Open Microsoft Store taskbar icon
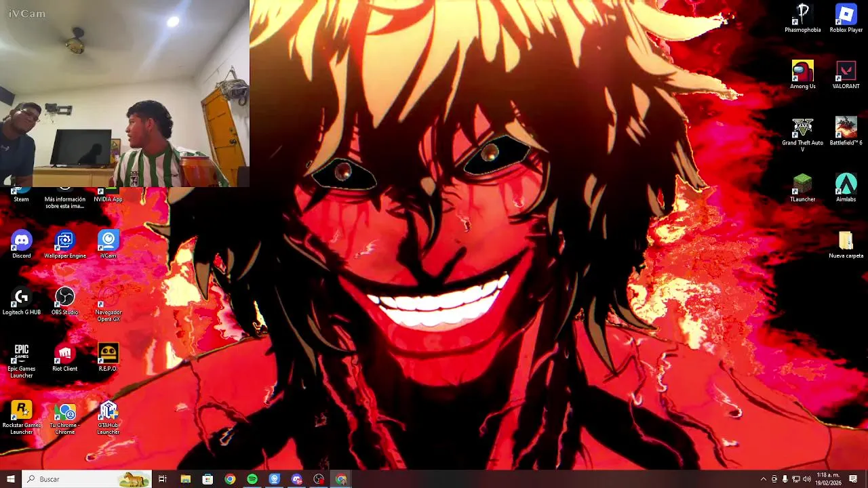This screenshot has width=868, height=488. tap(208, 479)
